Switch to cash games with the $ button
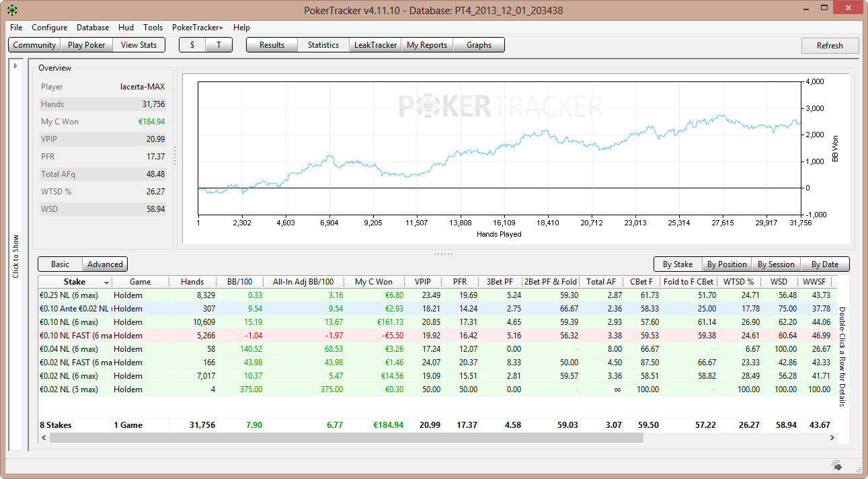The image size is (868, 479). tap(192, 45)
